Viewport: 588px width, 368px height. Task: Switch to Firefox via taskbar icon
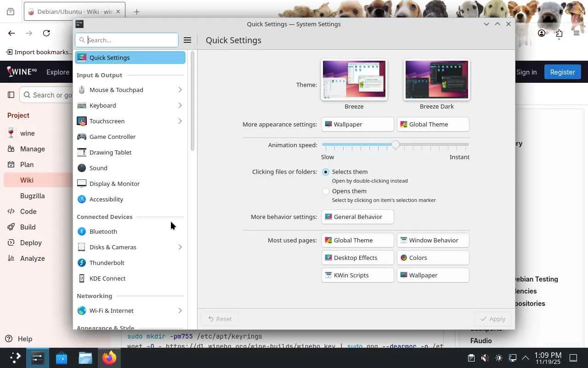[x=109, y=357]
